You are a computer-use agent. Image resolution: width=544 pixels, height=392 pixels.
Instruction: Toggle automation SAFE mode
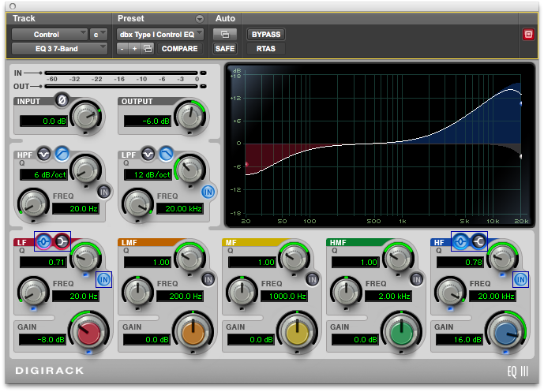(x=225, y=49)
